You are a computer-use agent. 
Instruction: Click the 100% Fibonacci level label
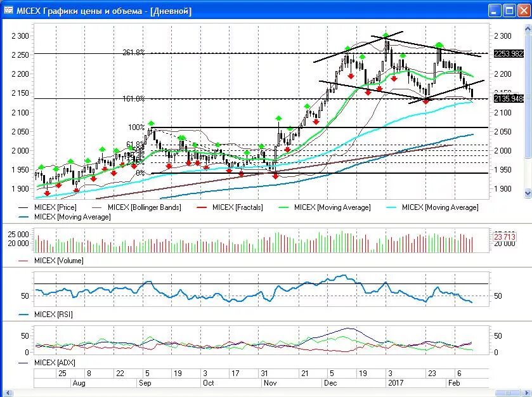(136, 127)
